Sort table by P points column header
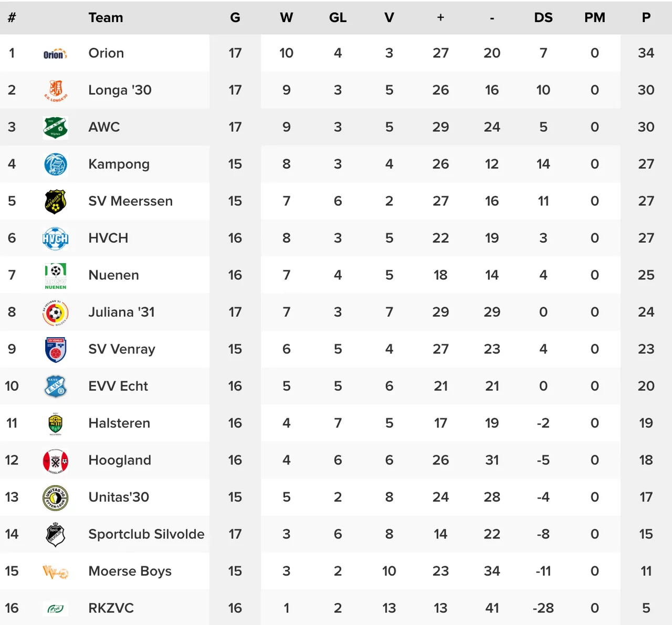 coord(646,18)
